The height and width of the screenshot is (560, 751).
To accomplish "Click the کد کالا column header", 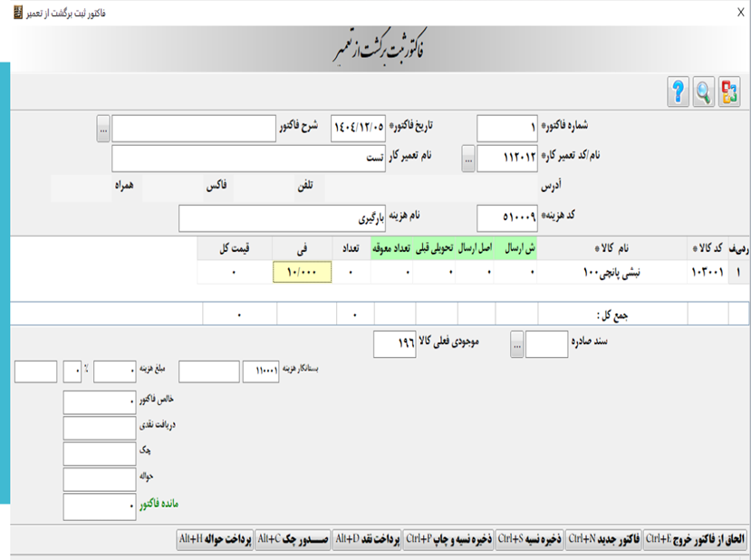I will click(x=708, y=248).
